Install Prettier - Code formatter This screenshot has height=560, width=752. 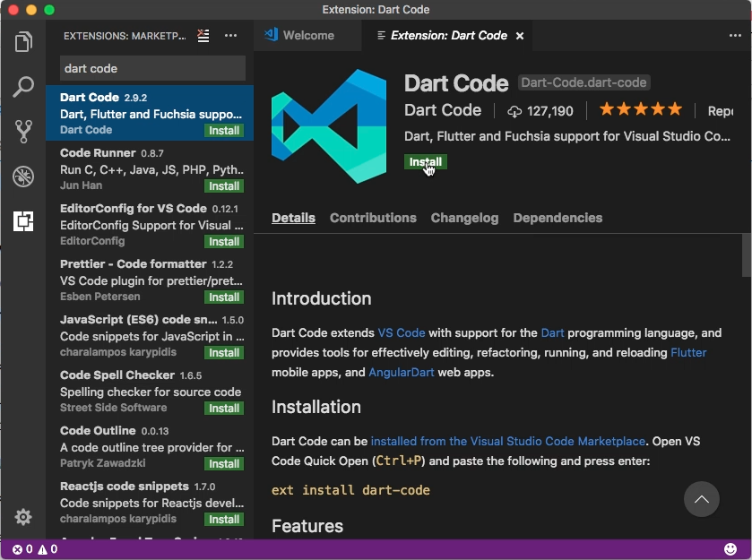tap(224, 297)
